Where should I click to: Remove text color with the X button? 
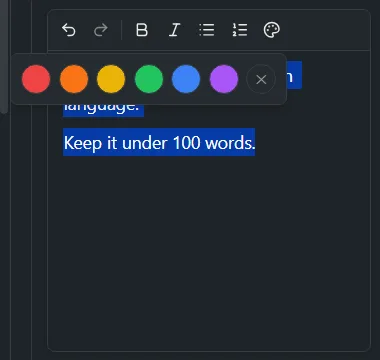(x=261, y=79)
